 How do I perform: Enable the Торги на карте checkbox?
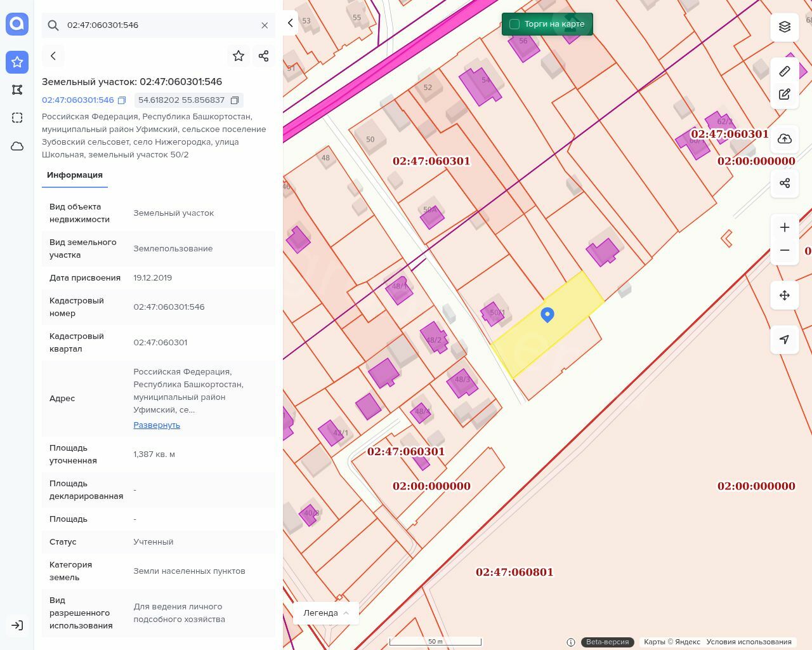tap(514, 24)
